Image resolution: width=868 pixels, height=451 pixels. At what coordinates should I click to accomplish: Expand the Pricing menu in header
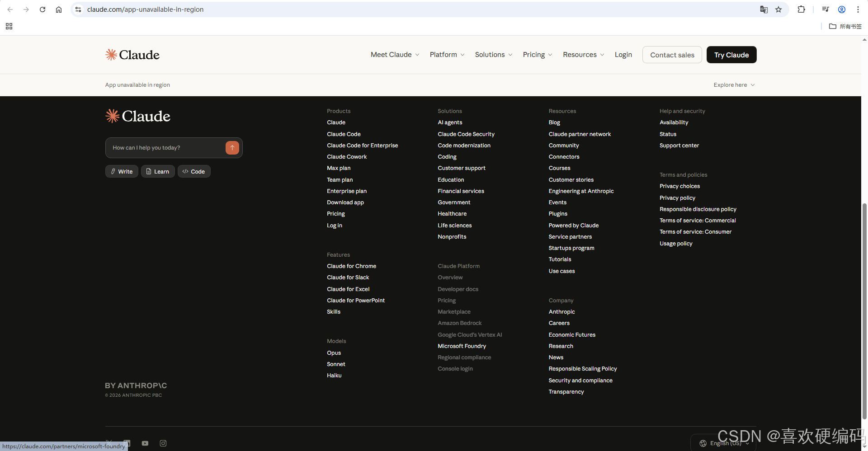[538, 55]
